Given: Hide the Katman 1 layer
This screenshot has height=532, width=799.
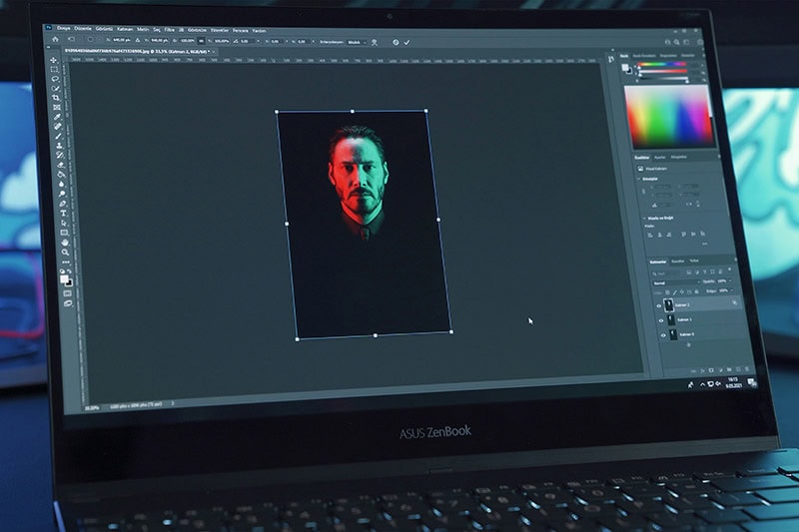Looking at the screenshot, I should 661,320.
